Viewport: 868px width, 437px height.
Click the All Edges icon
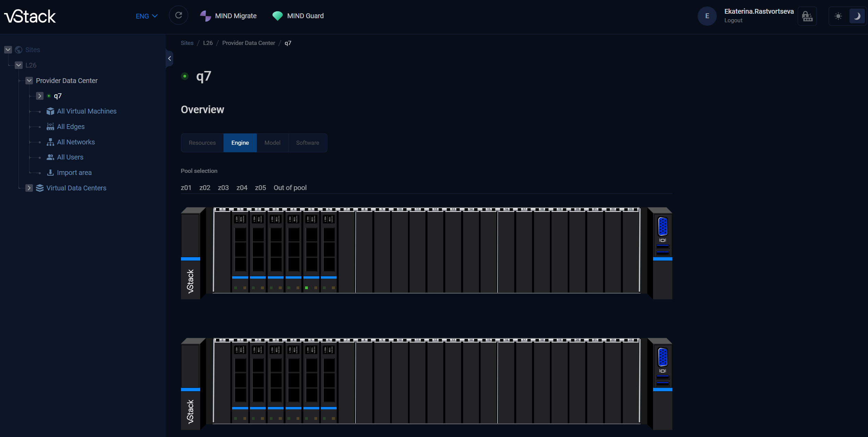pos(50,127)
